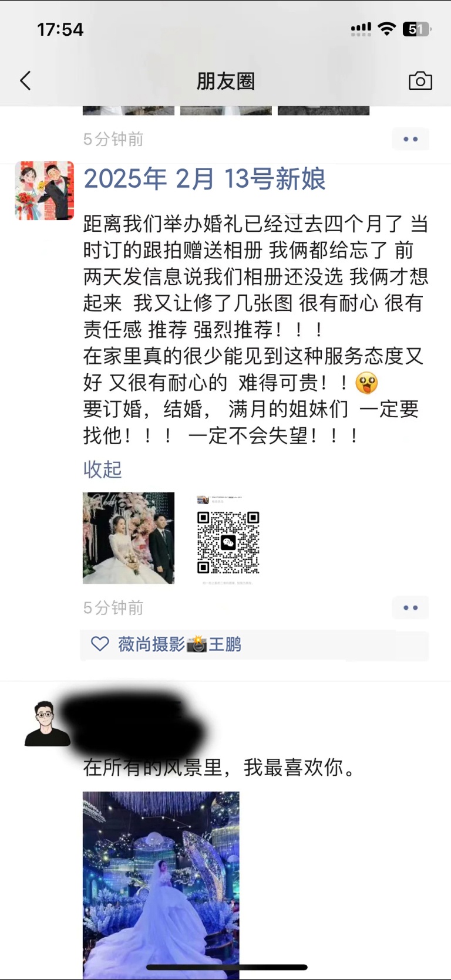Open the WeChat QR code image
The width and height of the screenshot is (451, 980).
point(227,538)
